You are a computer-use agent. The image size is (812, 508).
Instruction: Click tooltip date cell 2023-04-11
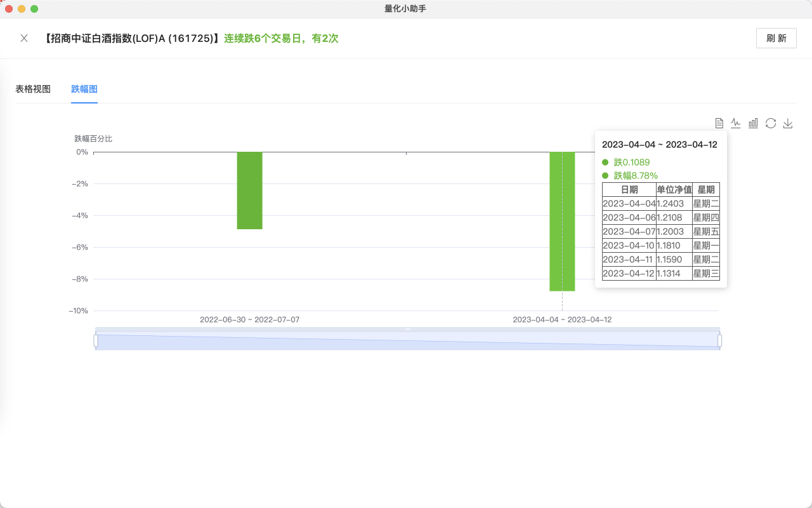629,260
